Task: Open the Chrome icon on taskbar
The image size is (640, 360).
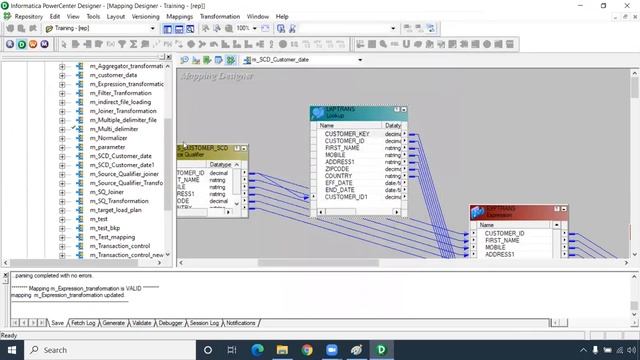Action: click(307, 350)
